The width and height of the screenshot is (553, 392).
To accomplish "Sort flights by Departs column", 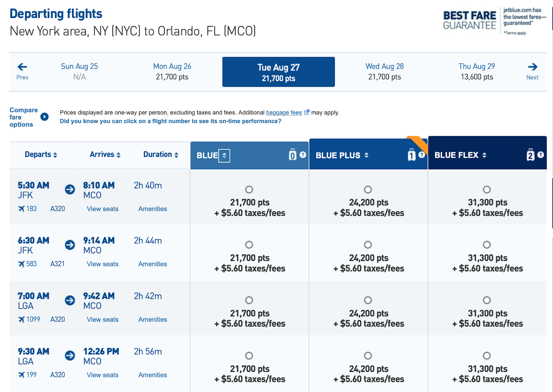I will 41,155.
